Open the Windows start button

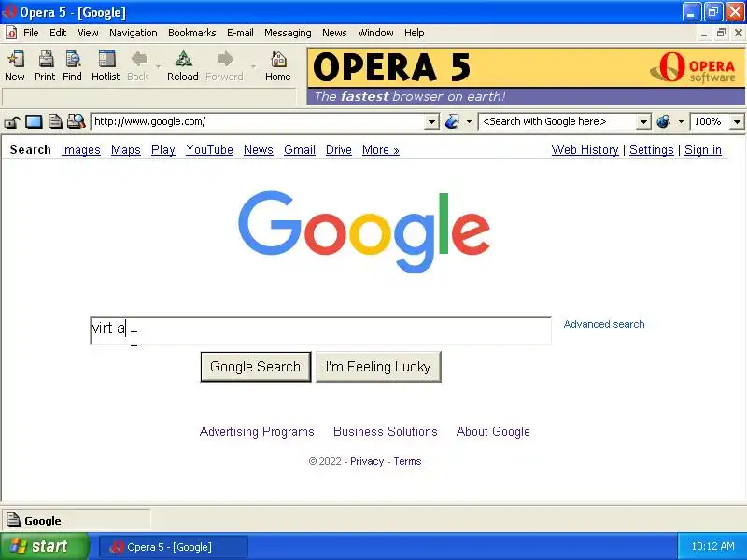[x=44, y=546]
